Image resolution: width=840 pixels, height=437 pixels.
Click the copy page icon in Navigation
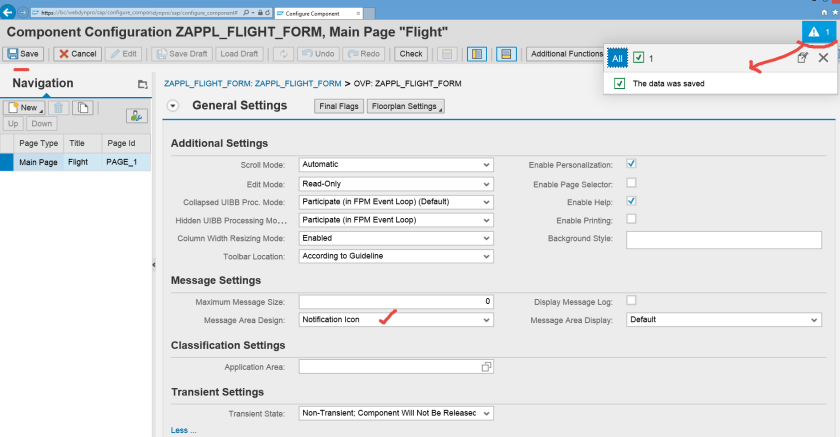click(x=84, y=107)
